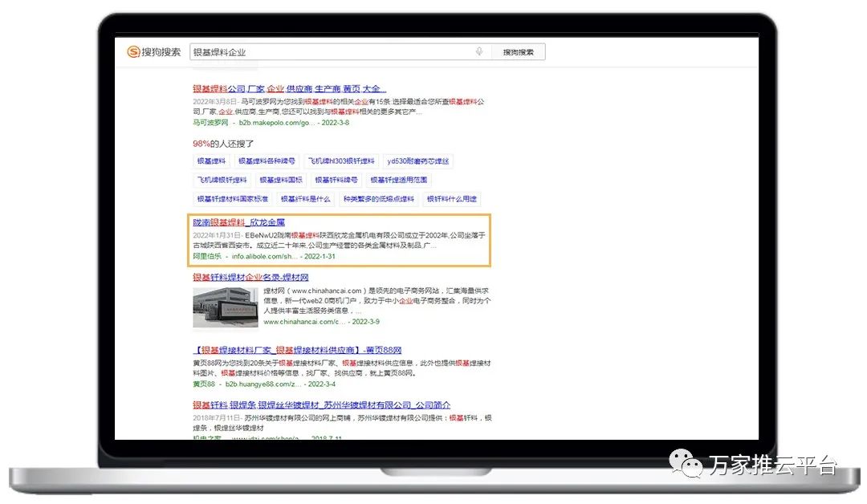Choose related search yd530耐磨药芯焊丝
The height and width of the screenshot is (504, 867).
(x=417, y=161)
